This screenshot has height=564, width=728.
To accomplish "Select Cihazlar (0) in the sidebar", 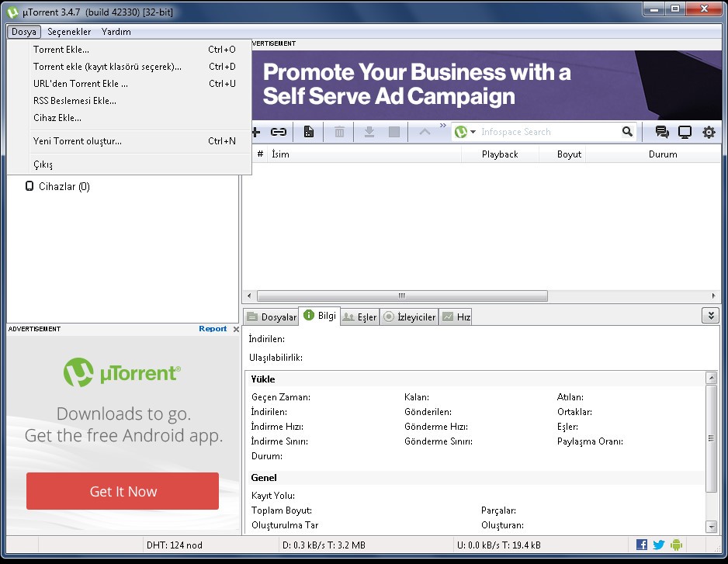I will click(x=57, y=187).
